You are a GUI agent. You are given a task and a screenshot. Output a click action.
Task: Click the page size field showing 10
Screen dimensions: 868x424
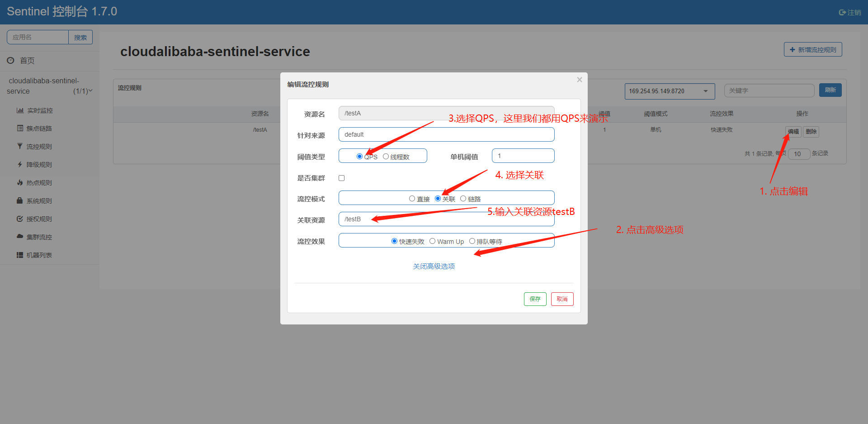pos(799,154)
